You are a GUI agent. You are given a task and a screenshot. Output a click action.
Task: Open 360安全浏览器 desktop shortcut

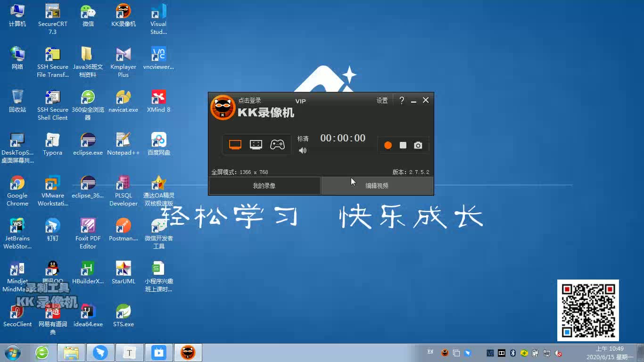pos(88,105)
